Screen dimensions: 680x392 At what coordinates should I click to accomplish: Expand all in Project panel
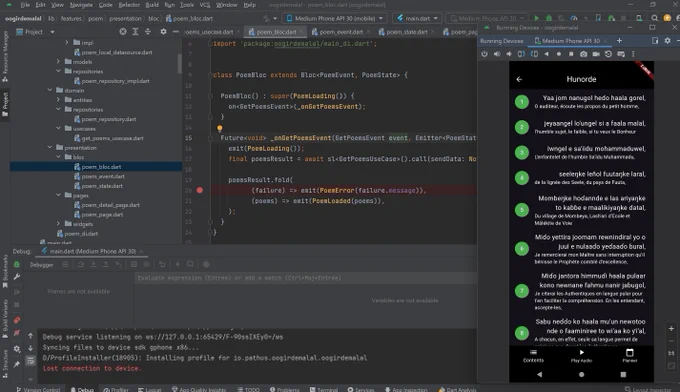(135, 32)
